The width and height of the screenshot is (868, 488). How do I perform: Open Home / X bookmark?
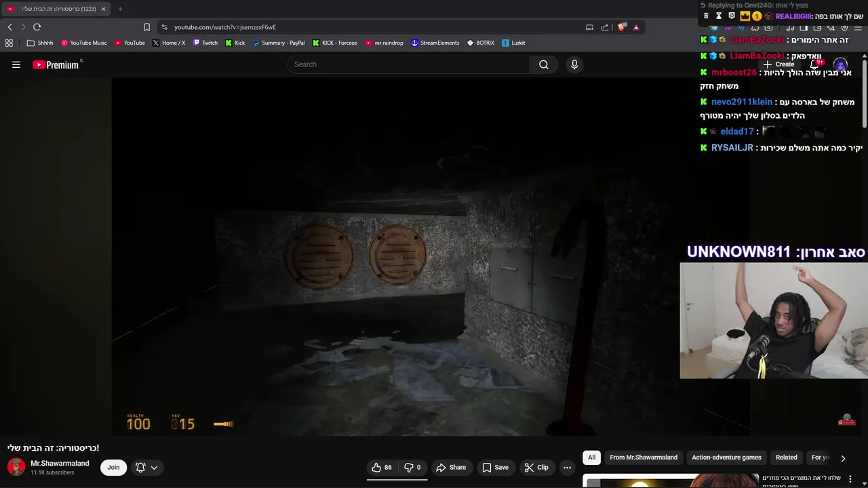click(x=169, y=43)
